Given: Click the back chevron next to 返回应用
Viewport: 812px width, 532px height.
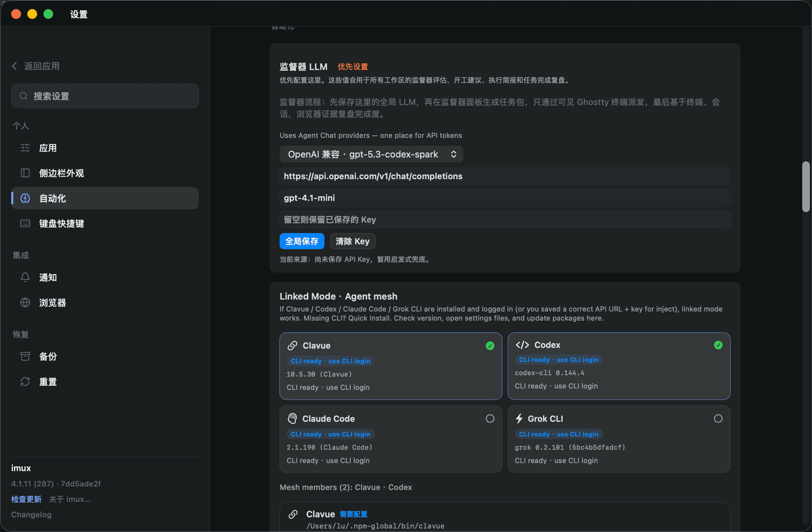Looking at the screenshot, I should pos(15,66).
